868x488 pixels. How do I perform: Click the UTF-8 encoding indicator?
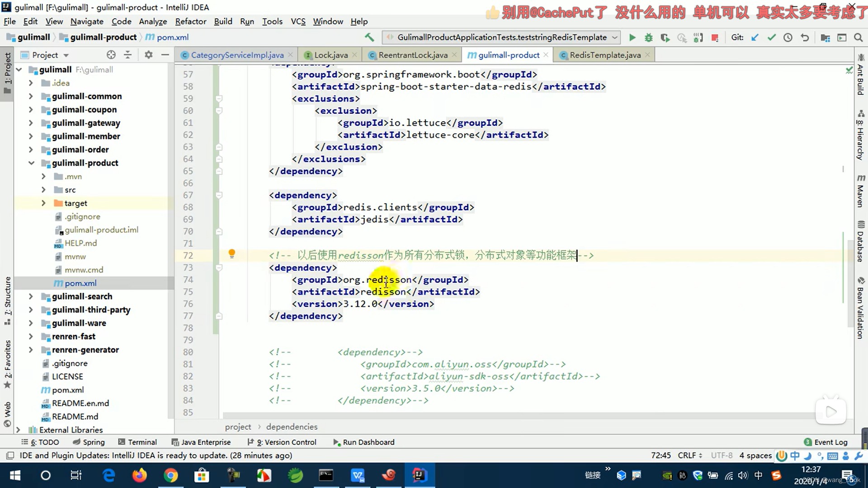pos(722,455)
